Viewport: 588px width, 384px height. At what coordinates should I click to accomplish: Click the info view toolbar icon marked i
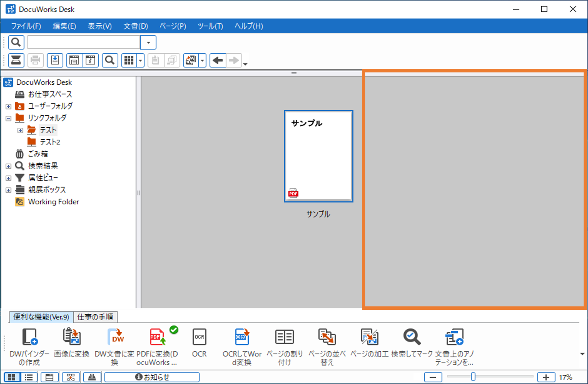(91, 60)
